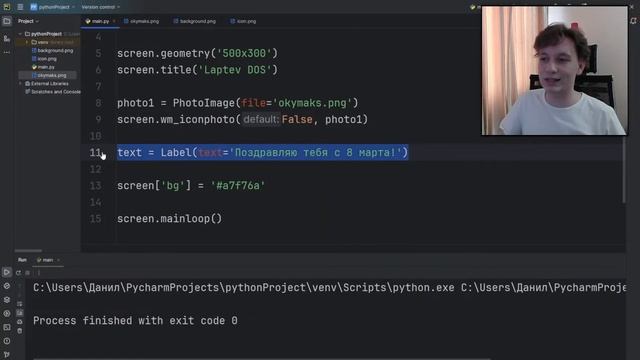Toggle scroll to end in run console
The image size is (640, 360).
coord(20,313)
